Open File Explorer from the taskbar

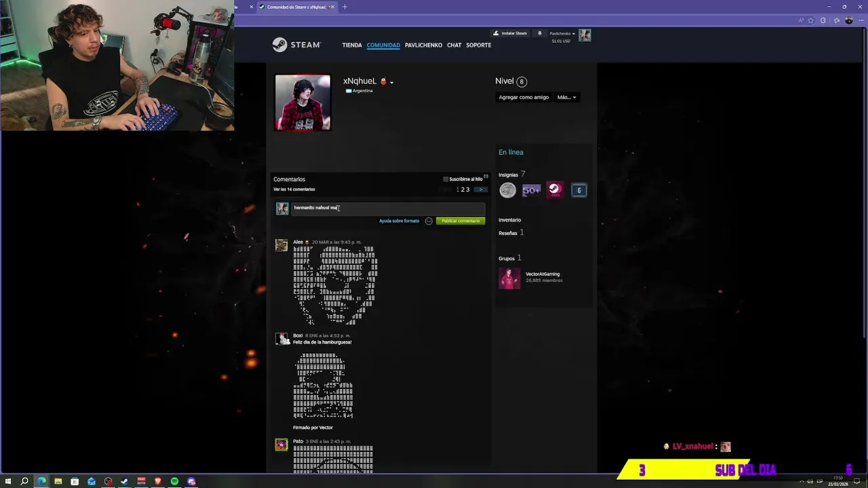coord(58,481)
